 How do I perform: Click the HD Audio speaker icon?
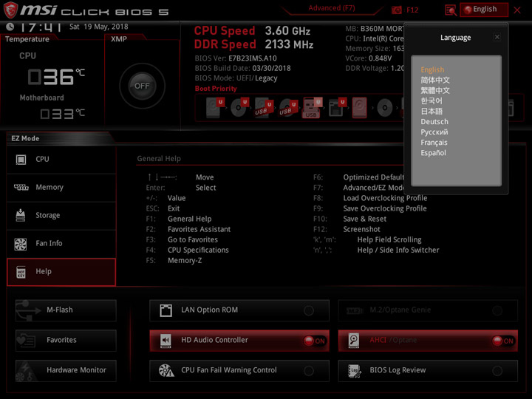point(166,341)
